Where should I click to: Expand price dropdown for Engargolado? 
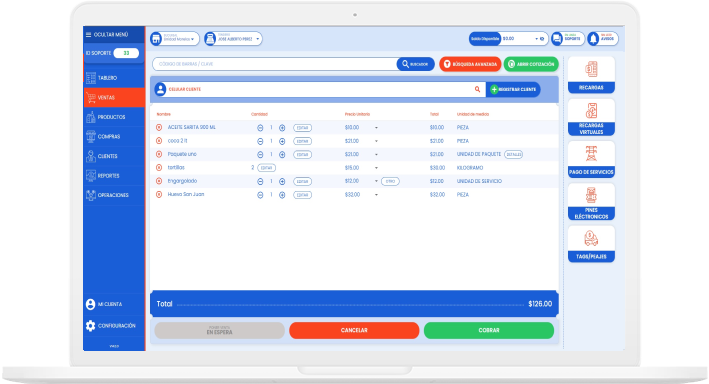point(376,181)
